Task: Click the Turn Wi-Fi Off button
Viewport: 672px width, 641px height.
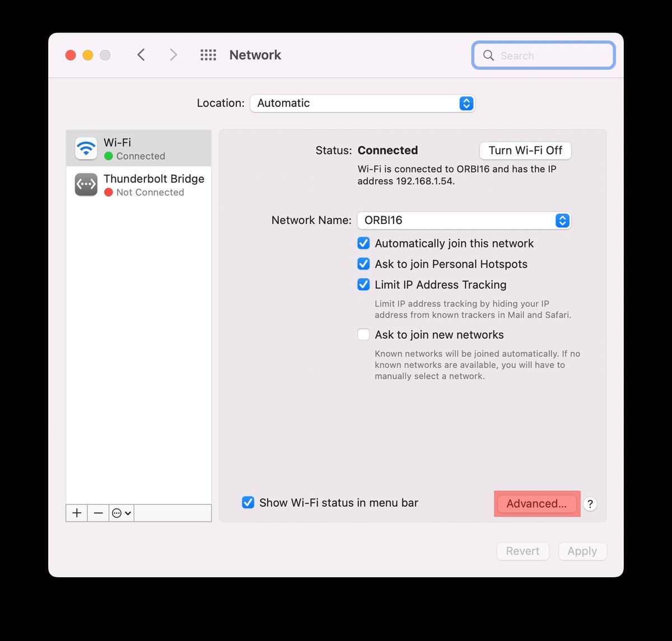Action: coord(525,150)
